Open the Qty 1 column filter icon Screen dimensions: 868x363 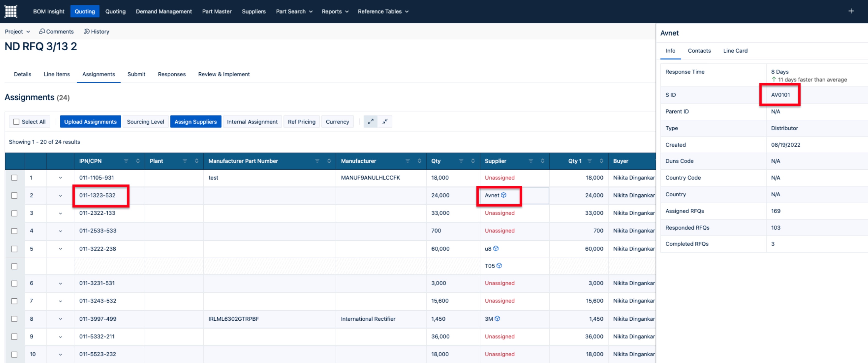[x=589, y=161]
